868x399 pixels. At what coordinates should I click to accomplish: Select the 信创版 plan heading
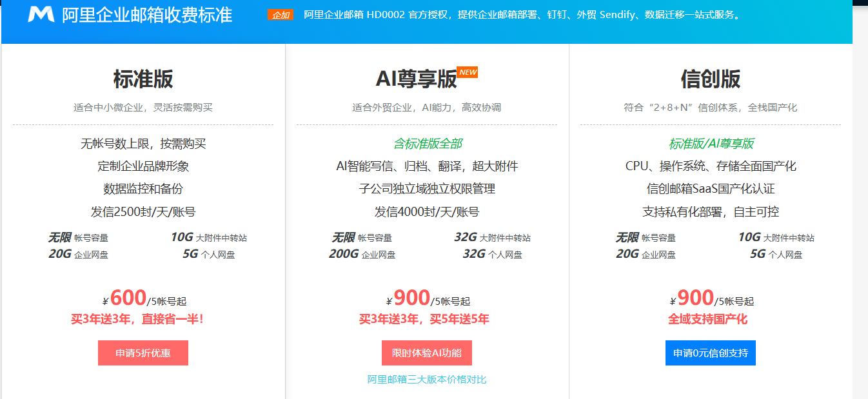(711, 79)
